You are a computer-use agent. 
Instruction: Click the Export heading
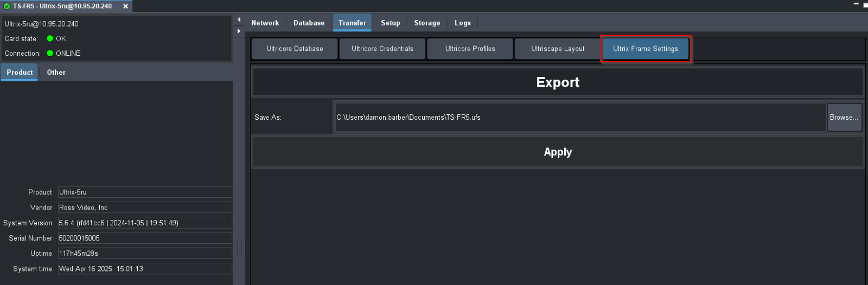(558, 82)
